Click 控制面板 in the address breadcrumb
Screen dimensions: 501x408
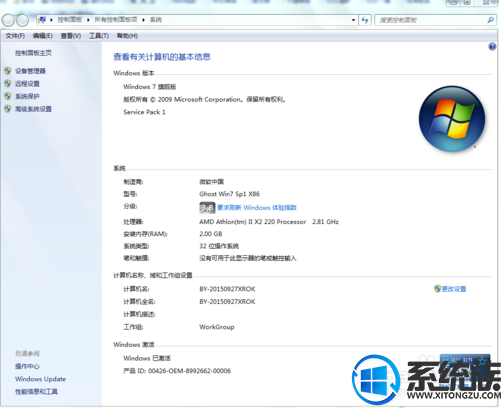tap(70, 20)
